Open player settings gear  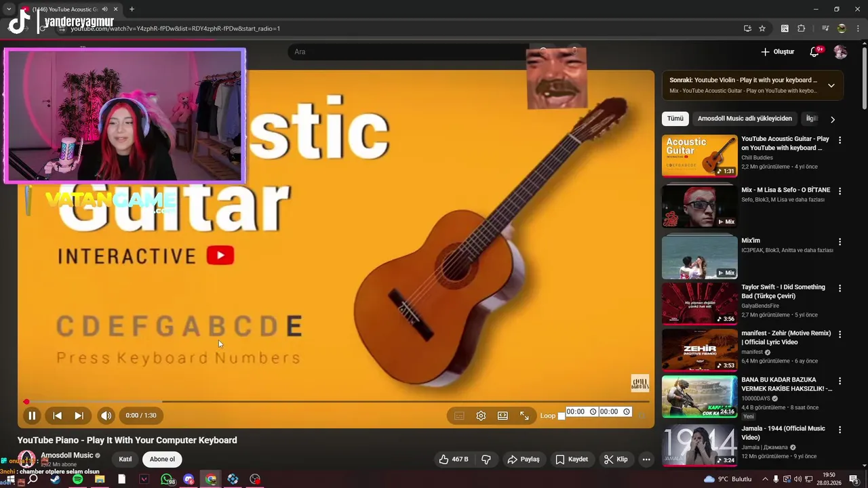(481, 415)
